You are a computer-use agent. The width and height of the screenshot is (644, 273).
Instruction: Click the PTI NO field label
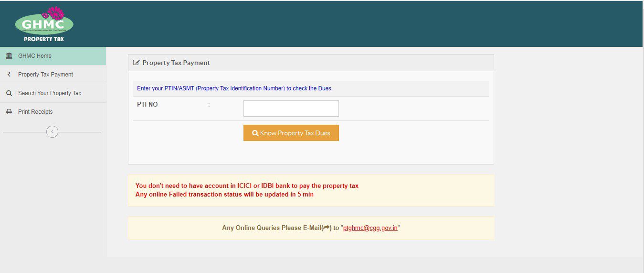pyautogui.click(x=147, y=104)
